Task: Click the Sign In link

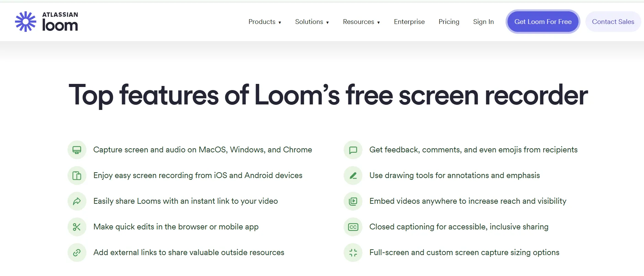Action: (483, 22)
